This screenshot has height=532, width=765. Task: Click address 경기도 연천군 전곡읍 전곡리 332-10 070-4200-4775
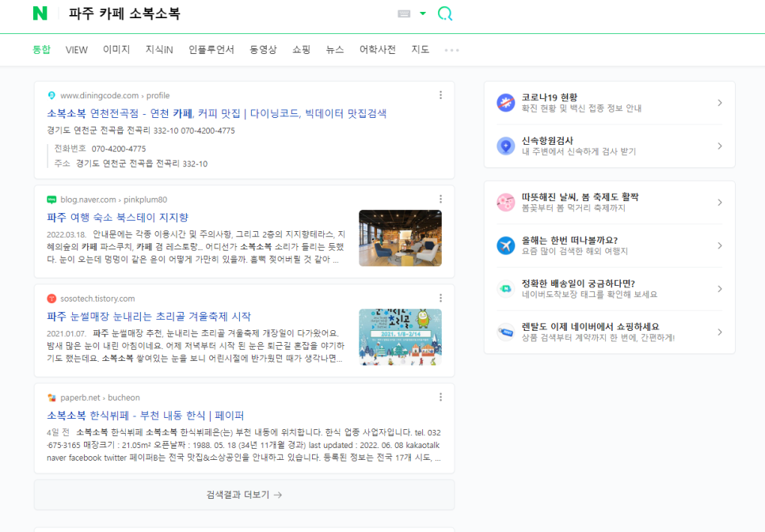[x=140, y=131]
